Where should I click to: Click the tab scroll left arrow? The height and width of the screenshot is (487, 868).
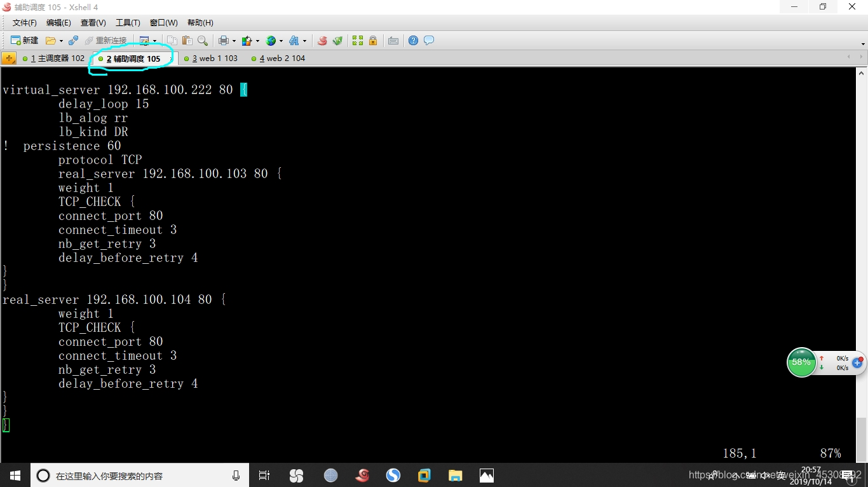(x=848, y=57)
